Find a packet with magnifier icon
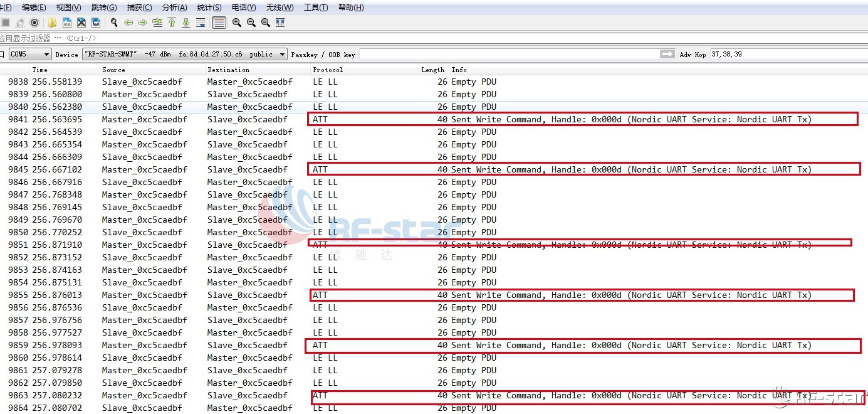The image size is (868, 414). click(114, 23)
